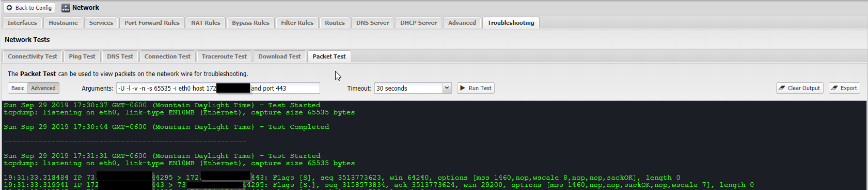The image size is (868, 190).
Task: Click the Run Test button
Action: 476,88
